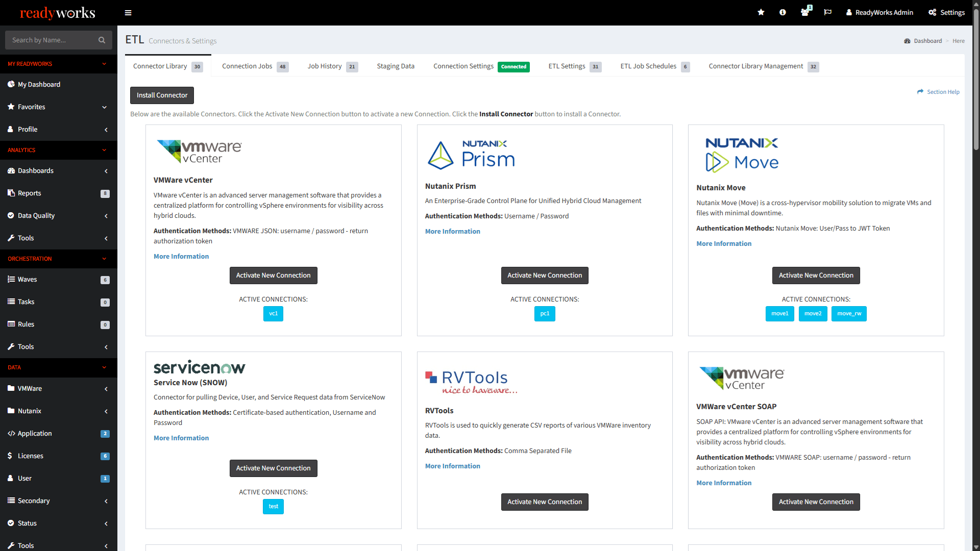Toggle the hamburger sidebar menu icon
The height and width of the screenshot is (551, 980).
click(x=128, y=13)
